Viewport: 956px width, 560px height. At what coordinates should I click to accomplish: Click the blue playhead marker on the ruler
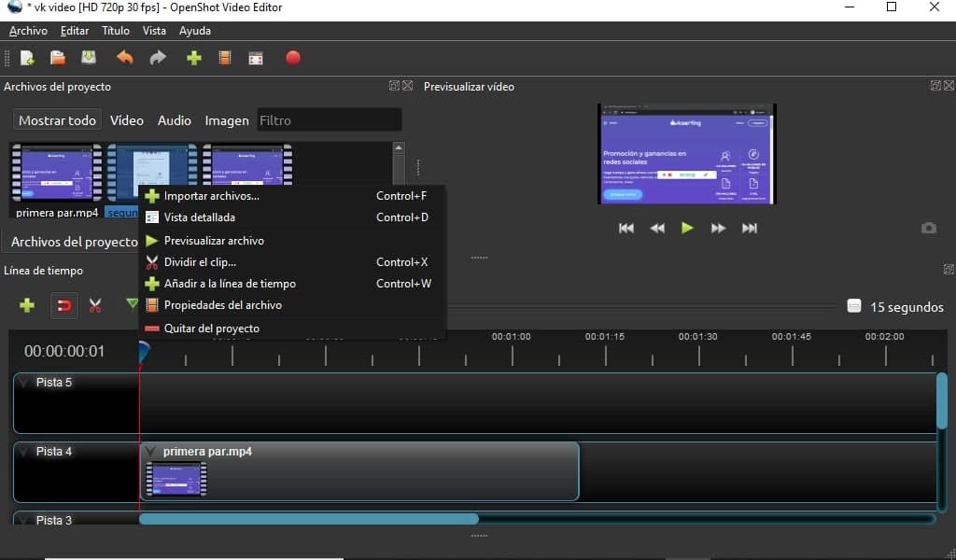pos(143,354)
